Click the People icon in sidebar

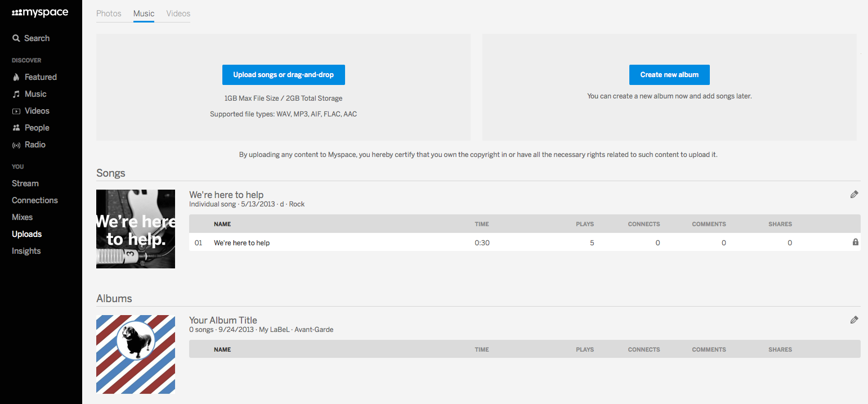[16, 128]
